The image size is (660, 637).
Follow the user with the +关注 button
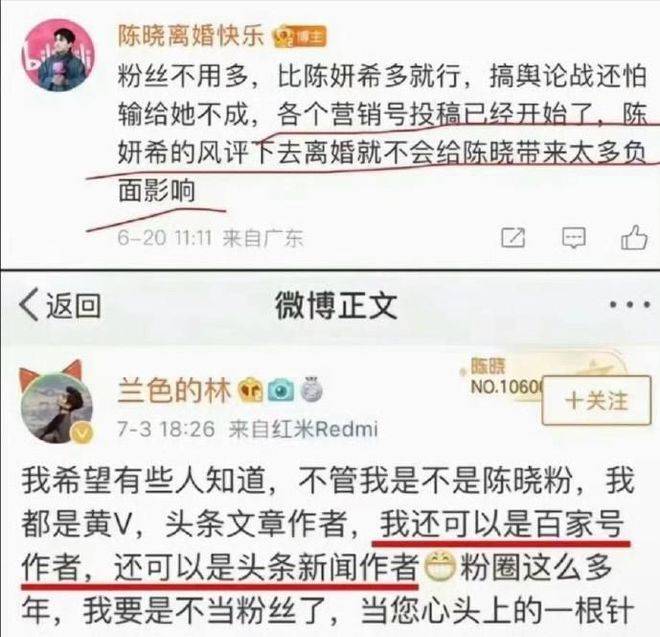point(596,400)
